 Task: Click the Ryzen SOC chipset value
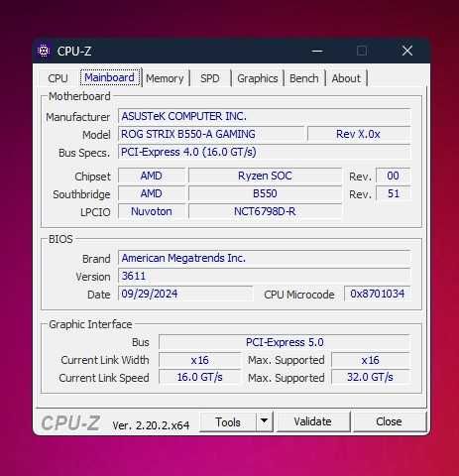pos(265,176)
